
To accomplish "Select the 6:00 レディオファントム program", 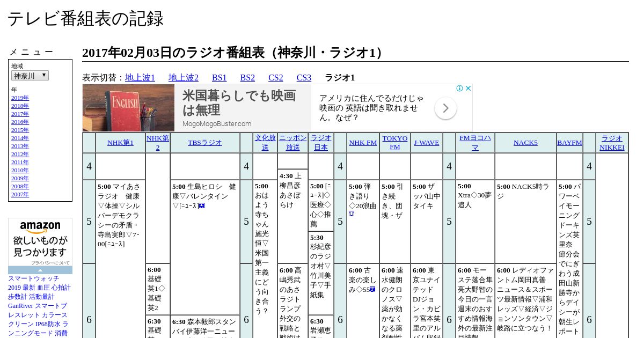I will click(525, 299).
